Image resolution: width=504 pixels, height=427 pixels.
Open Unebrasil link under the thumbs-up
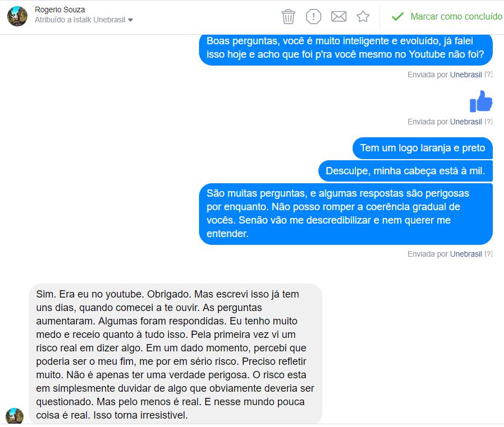[x=466, y=122]
